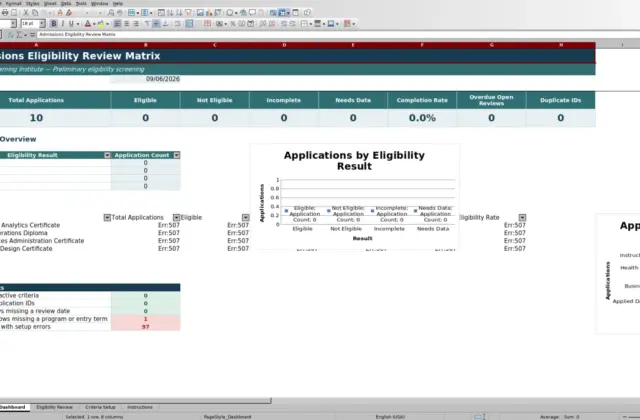Click the font color A swatch
The image size is (640, 420).
[x=87, y=24]
